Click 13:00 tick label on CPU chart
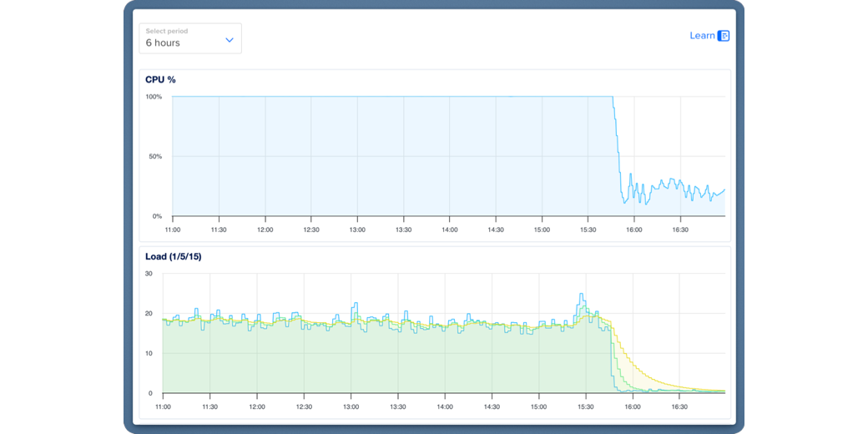This screenshot has width=868, height=434. point(357,230)
